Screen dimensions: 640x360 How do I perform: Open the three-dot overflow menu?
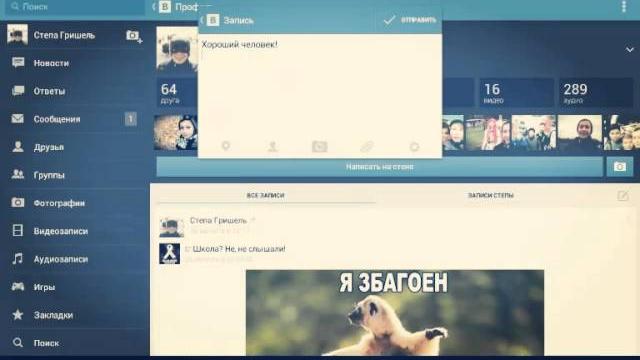click(624, 7)
